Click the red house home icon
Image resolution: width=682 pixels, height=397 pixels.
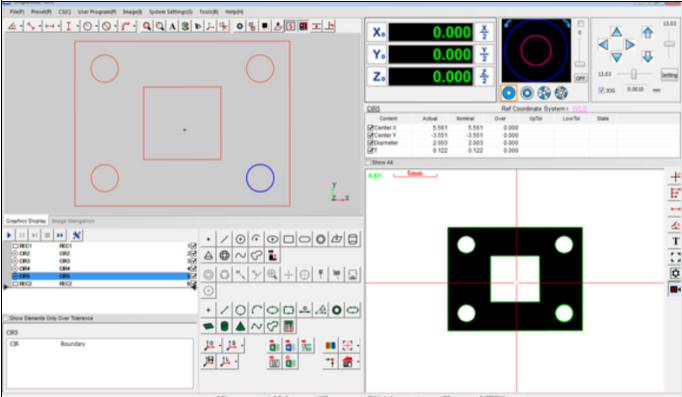(347, 362)
